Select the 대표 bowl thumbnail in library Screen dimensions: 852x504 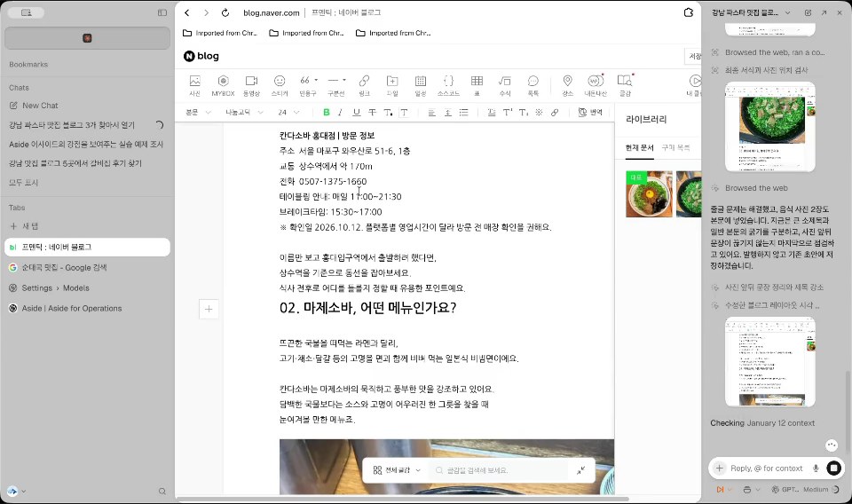649,194
